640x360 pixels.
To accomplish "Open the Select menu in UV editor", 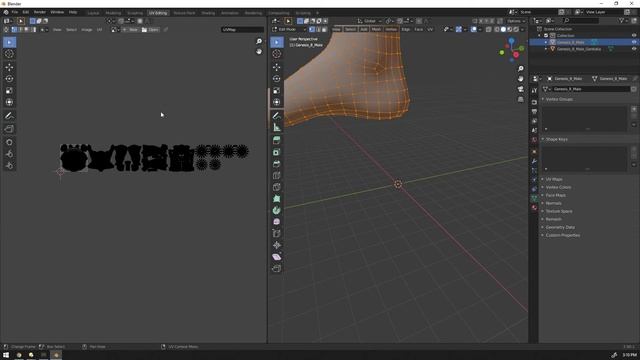I will click(x=71, y=29).
